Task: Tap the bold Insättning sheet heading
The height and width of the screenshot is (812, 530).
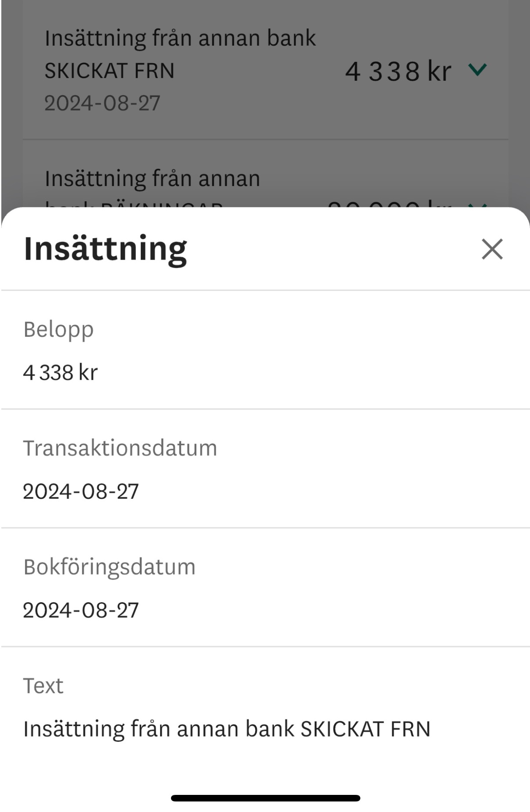Action: [105, 249]
